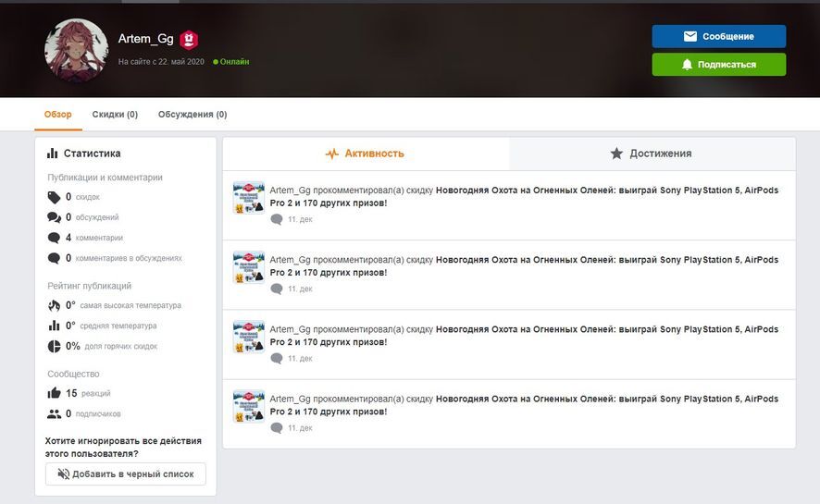Click the last activity entry's deal thumbnail

click(x=249, y=406)
